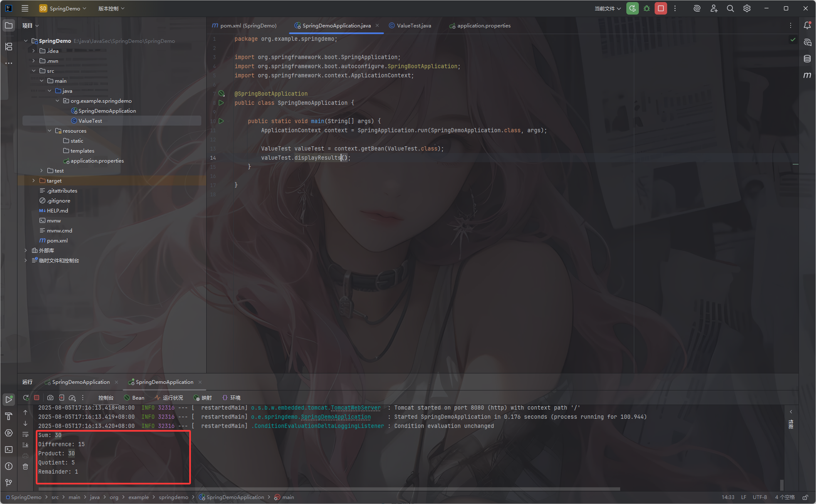Open Search Everywhere magnifier
Screen dimensions: 816x504
tap(730, 8)
